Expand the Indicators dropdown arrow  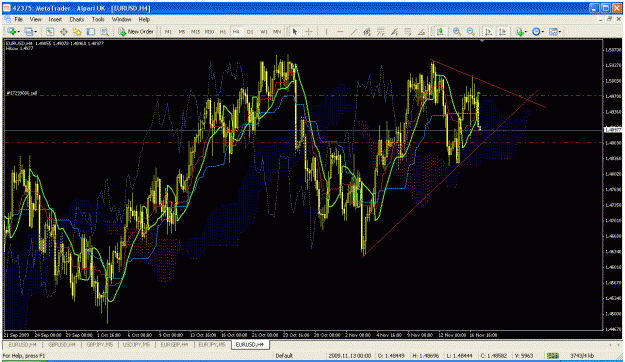[526, 32]
